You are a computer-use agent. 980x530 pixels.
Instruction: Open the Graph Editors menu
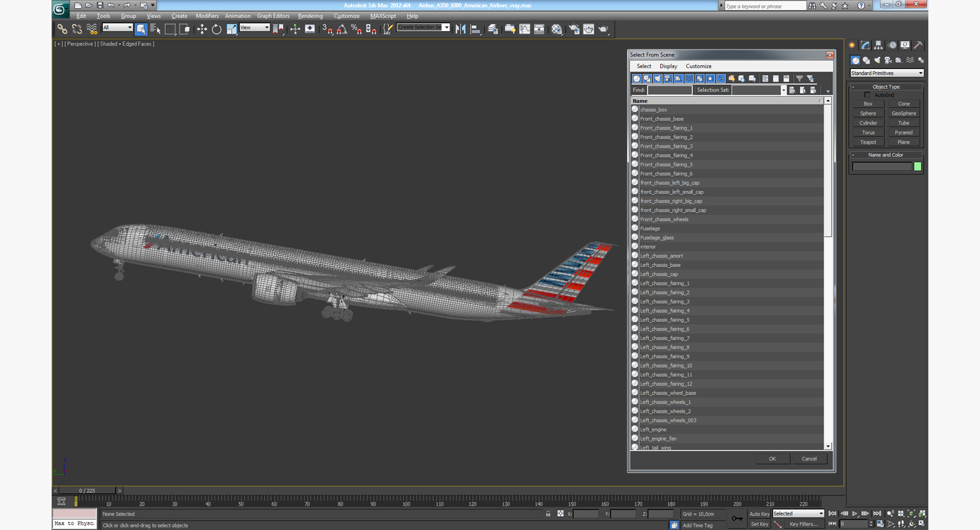pos(273,16)
